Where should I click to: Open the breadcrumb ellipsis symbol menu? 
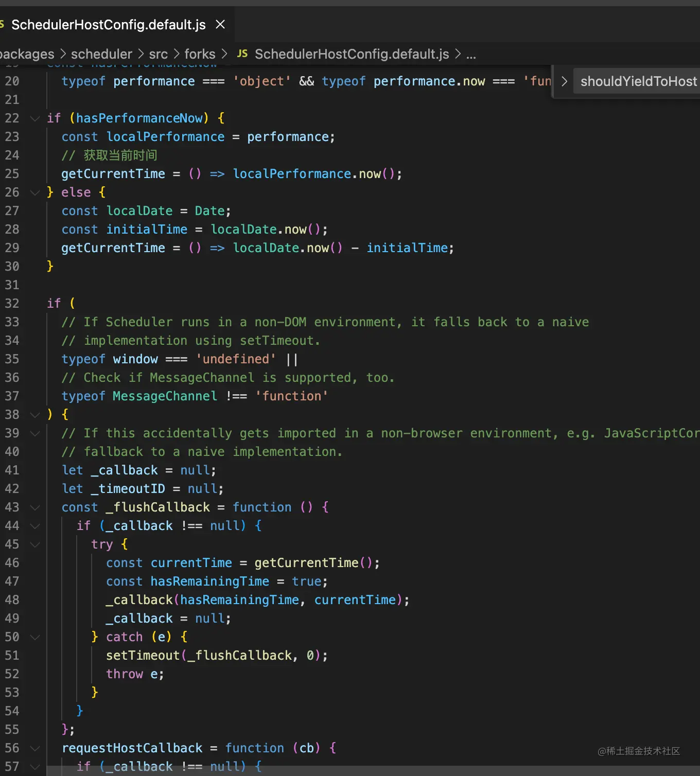coord(471,55)
